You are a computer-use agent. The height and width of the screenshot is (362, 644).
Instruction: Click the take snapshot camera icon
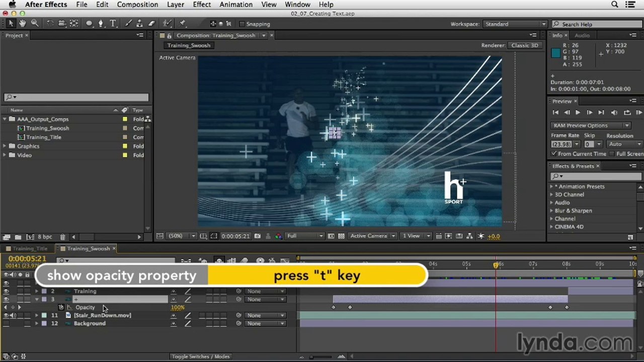(x=258, y=236)
